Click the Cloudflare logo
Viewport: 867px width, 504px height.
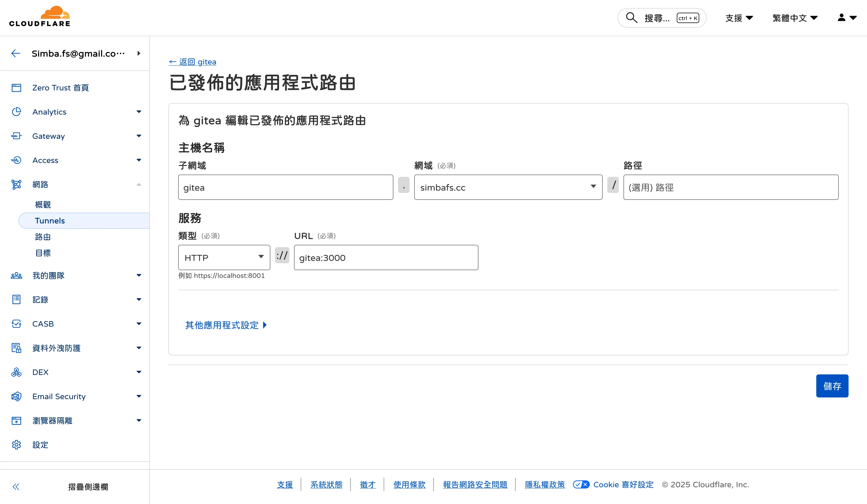point(39,16)
